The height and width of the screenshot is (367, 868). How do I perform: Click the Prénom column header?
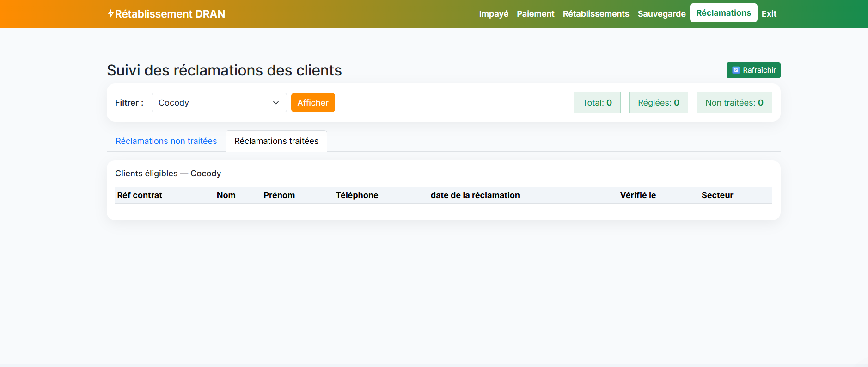click(x=279, y=195)
